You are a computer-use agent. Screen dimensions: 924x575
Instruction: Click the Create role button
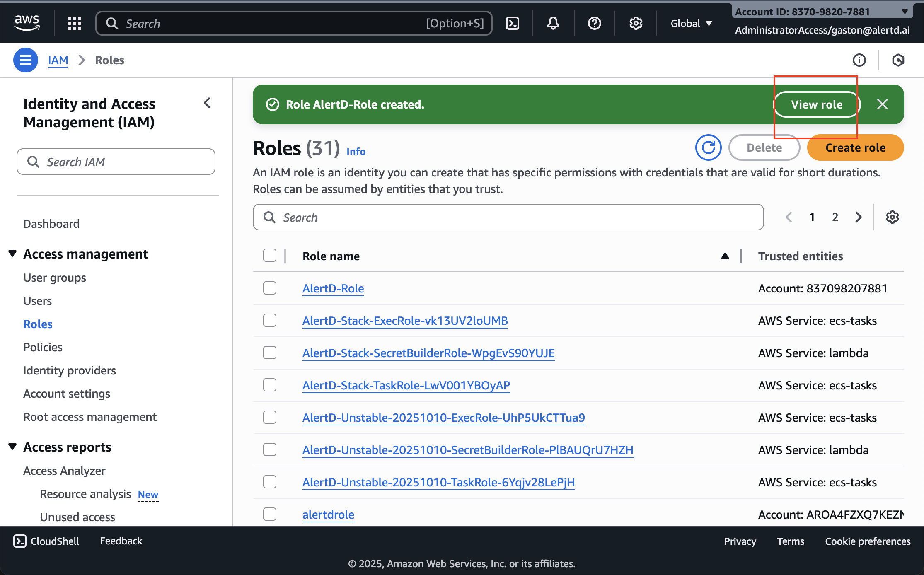pos(855,147)
